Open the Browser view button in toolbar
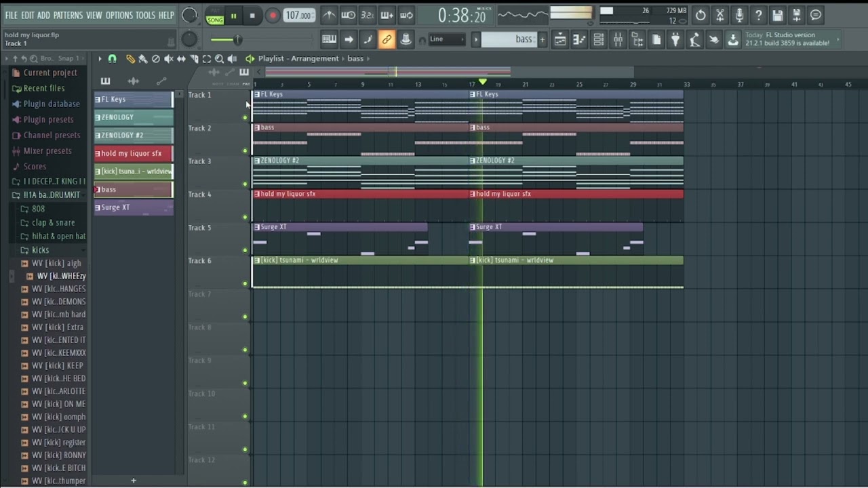The height and width of the screenshot is (488, 868). pos(637,40)
